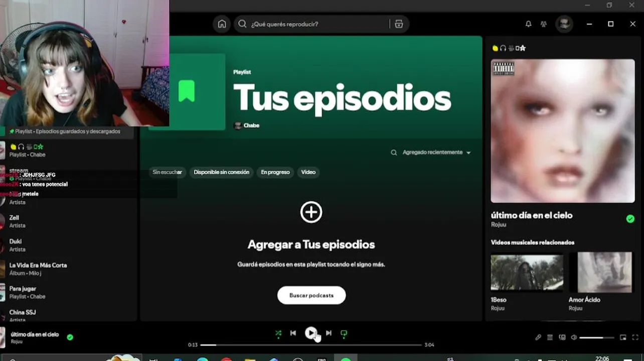
Task: Toggle shuffle in the player controls
Action: tap(278, 333)
